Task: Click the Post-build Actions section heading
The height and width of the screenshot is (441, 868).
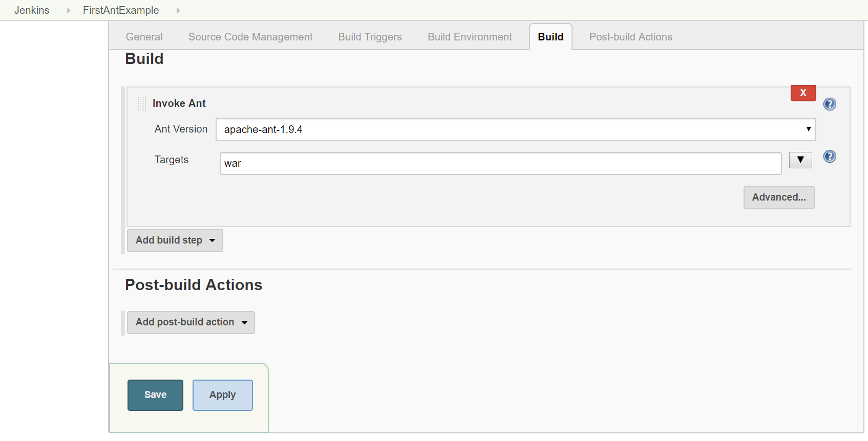Action: (194, 285)
